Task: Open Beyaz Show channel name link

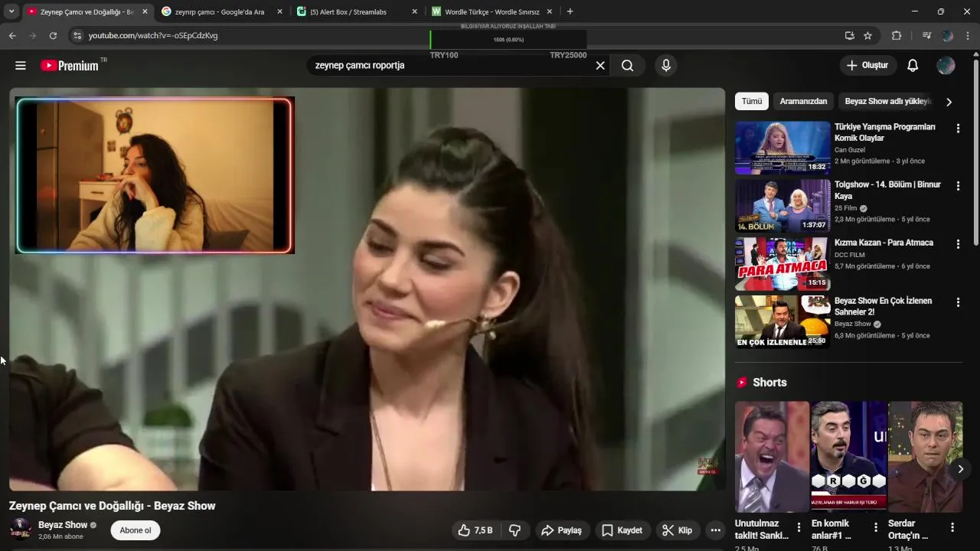Action: tap(63, 525)
